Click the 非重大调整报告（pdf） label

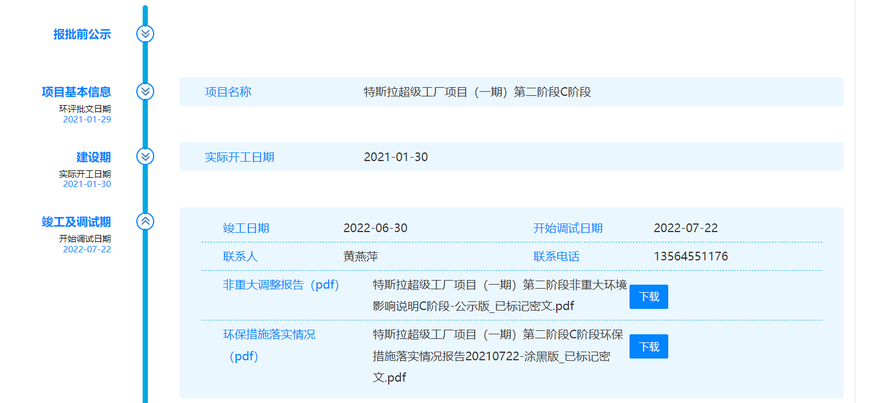(x=281, y=285)
